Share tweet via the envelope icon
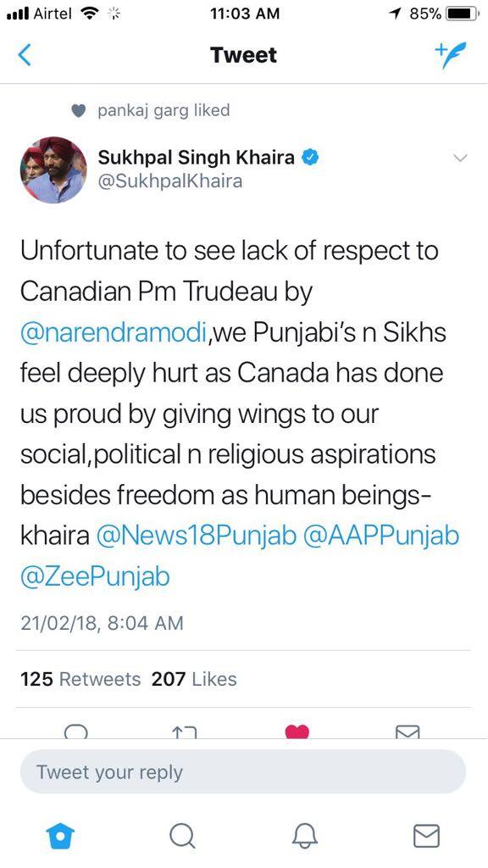 408,732
